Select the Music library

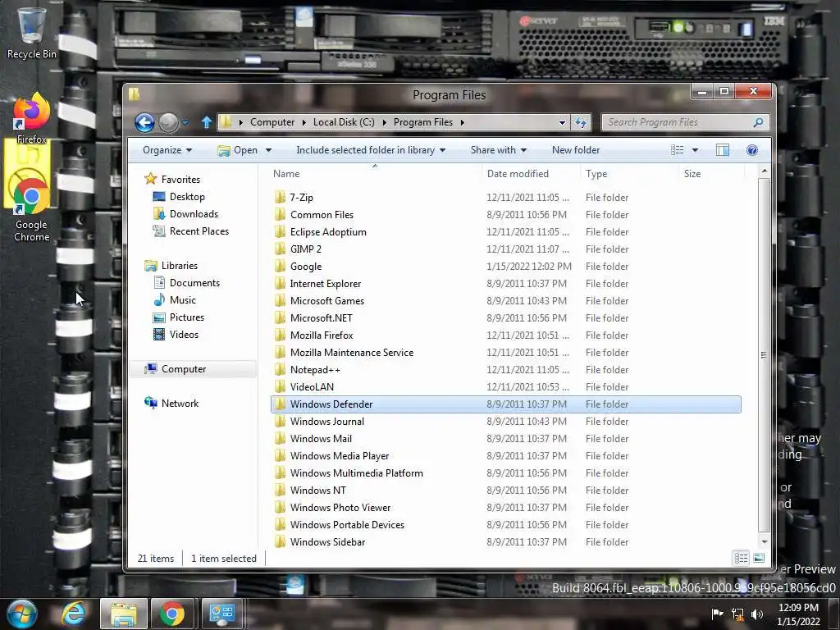pyautogui.click(x=183, y=300)
